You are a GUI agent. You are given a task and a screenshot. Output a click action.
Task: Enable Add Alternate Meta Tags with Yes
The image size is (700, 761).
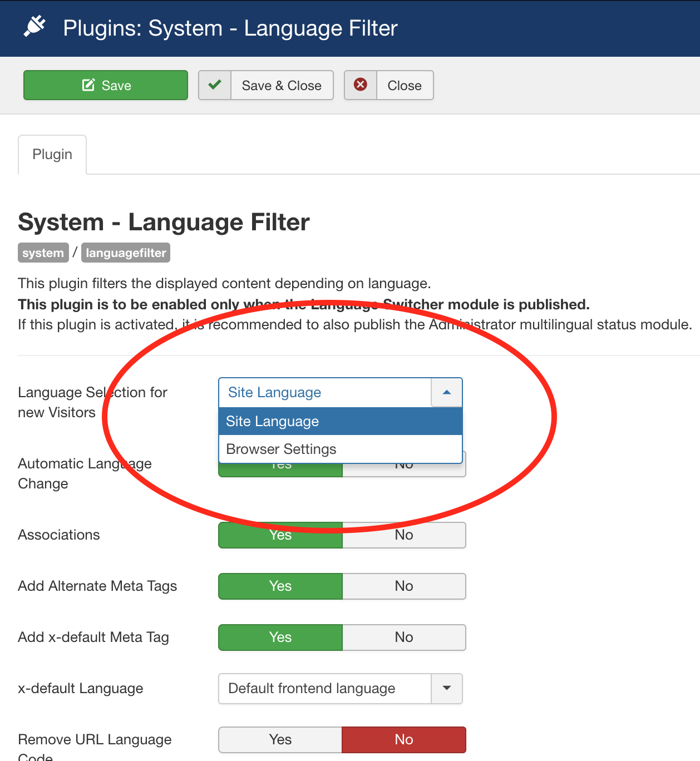[x=280, y=586]
